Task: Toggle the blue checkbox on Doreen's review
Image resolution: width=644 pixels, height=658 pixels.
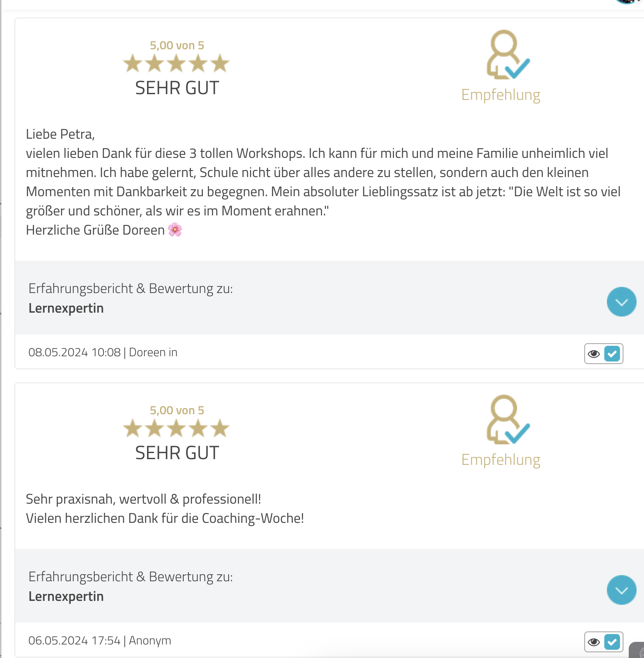Action: (612, 354)
